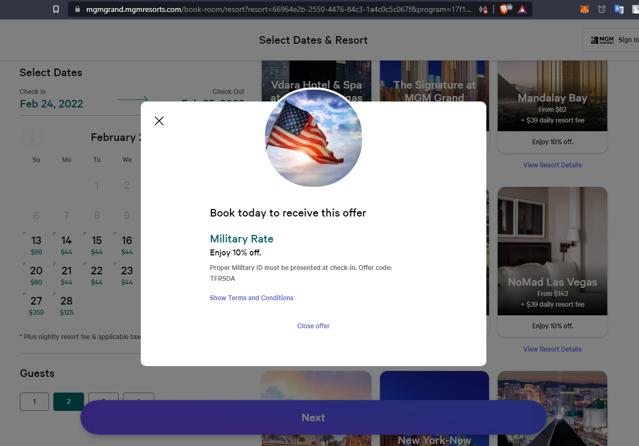The width and height of the screenshot is (639, 446).
Task: Select February 27 priced $359
Action: click(x=36, y=305)
